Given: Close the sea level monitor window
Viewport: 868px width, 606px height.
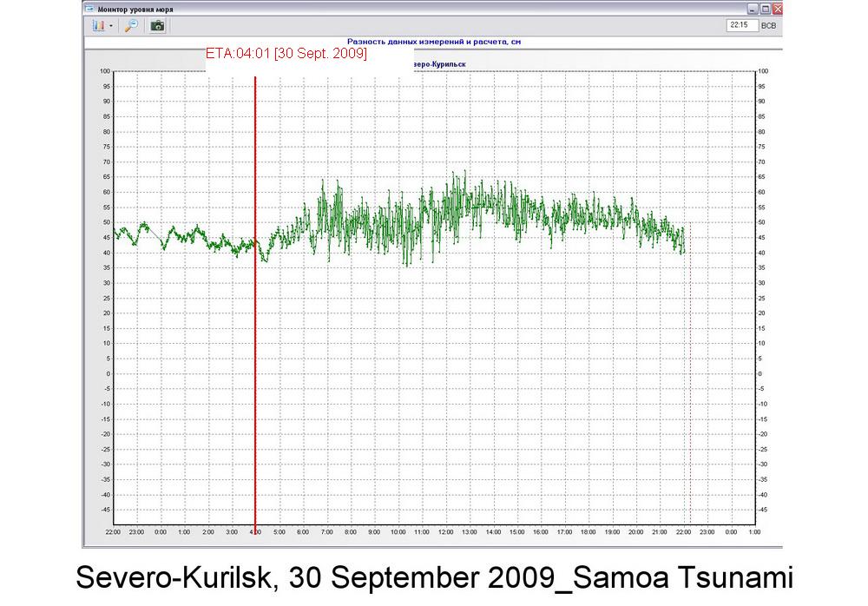Looking at the screenshot, I should click(778, 9).
